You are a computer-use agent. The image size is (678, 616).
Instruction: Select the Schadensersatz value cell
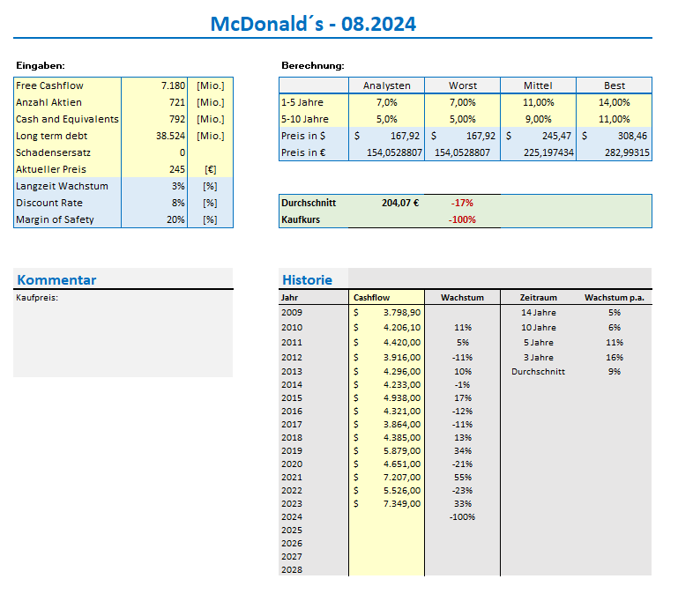[155, 152]
